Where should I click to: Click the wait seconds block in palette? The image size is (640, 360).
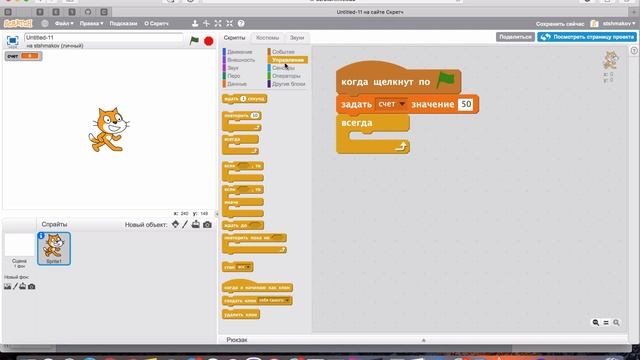tap(244, 99)
